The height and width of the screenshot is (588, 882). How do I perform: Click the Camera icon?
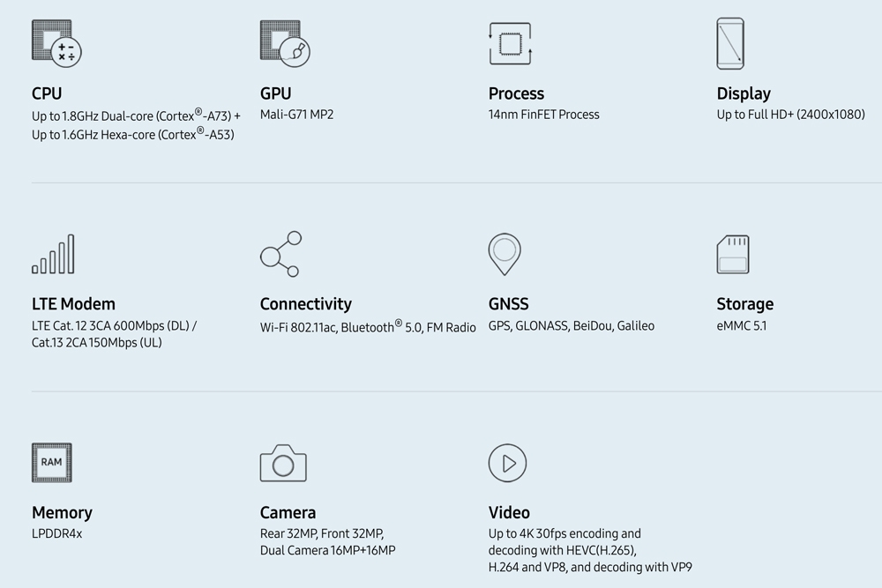pos(283,463)
